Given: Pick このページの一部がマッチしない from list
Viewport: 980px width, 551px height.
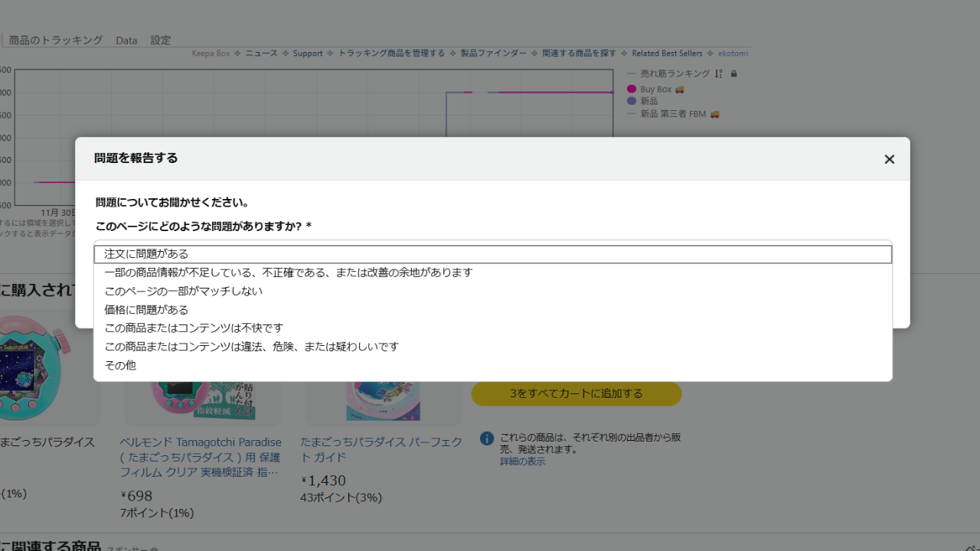Looking at the screenshot, I should click(x=183, y=292).
